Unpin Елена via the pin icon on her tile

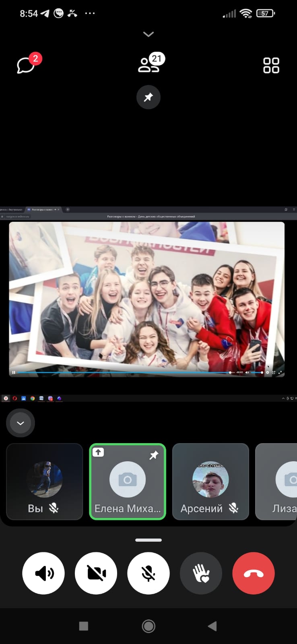pyautogui.click(x=154, y=455)
